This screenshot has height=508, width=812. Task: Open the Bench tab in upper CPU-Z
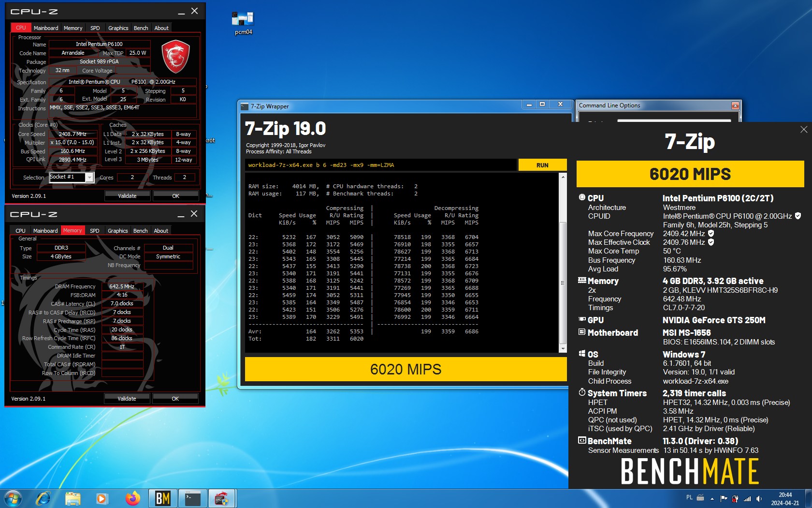(141, 28)
